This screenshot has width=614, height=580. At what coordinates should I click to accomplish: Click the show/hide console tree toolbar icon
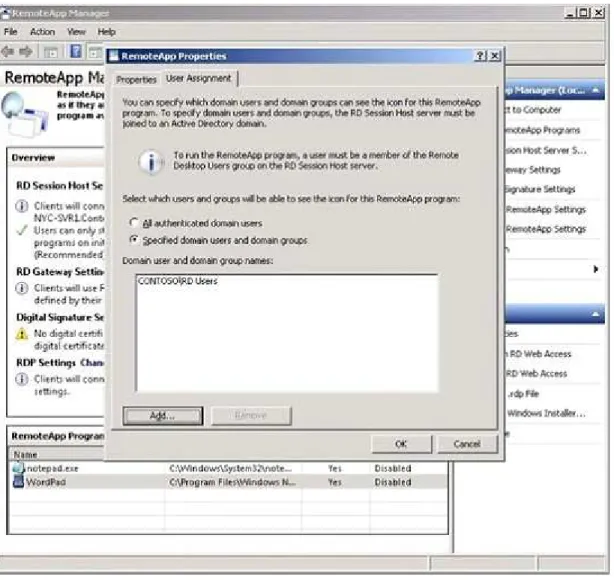pos(51,52)
